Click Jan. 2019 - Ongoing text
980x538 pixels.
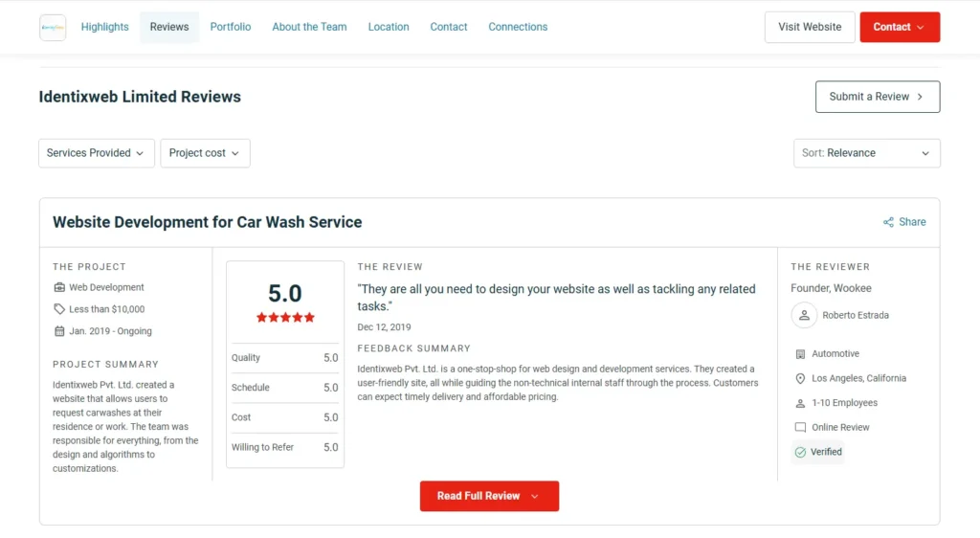tap(110, 331)
